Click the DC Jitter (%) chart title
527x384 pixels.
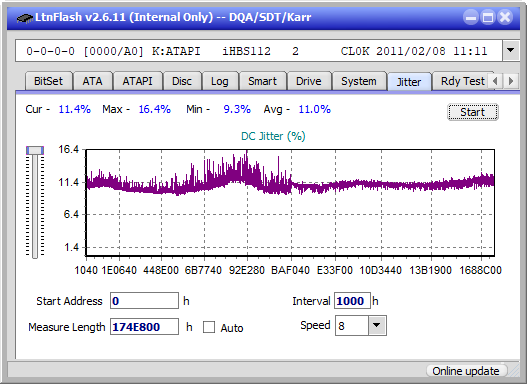273,136
